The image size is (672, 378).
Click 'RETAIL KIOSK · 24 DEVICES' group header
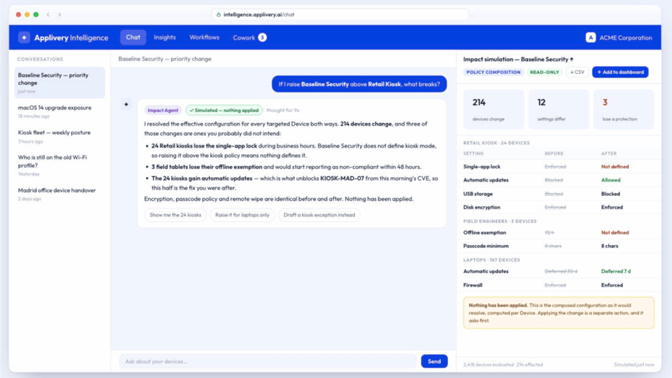pyautogui.click(x=496, y=143)
